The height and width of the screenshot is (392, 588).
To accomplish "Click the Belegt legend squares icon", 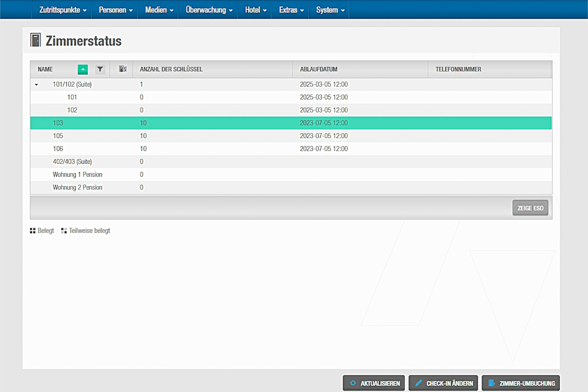I will [33, 231].
